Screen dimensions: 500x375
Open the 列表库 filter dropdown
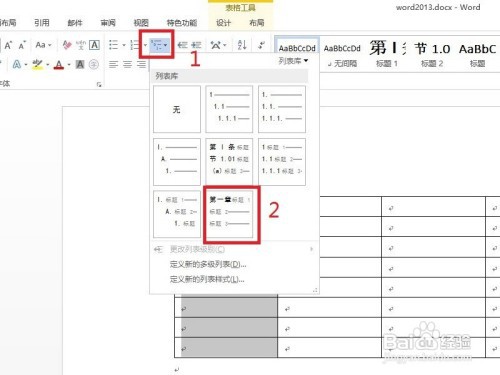click(293, 61)
